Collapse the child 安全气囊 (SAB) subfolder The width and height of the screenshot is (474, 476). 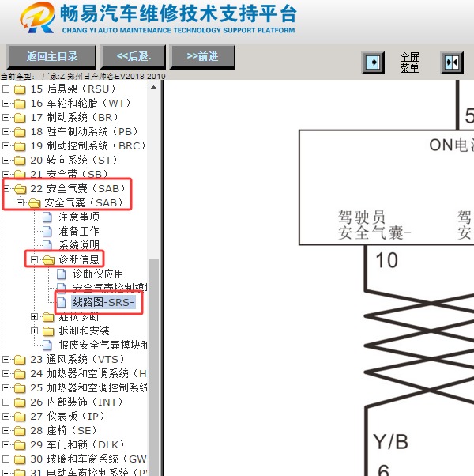(x=20, y=202)
